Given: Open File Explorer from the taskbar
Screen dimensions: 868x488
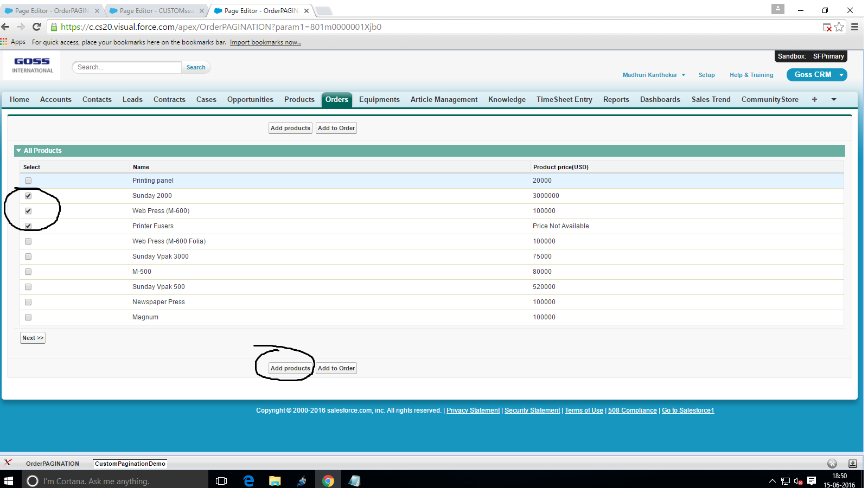Looking at the screenshot, I should point(275,481).
